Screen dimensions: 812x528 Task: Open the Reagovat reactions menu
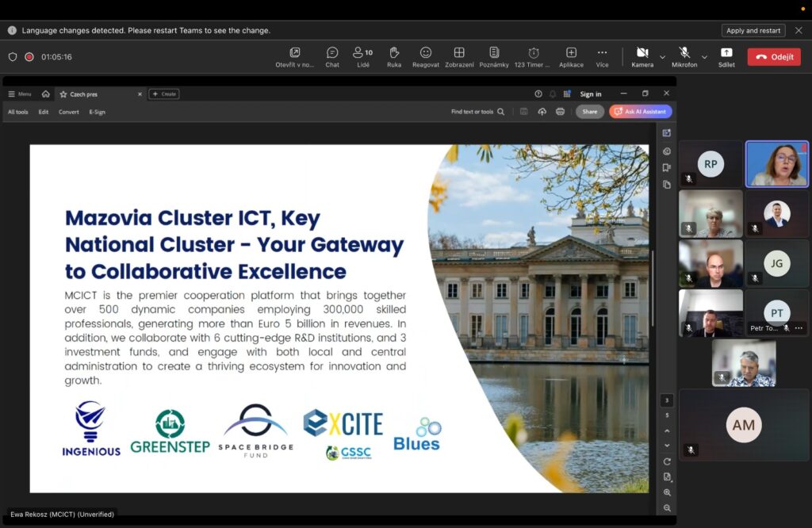coord(425,56)
